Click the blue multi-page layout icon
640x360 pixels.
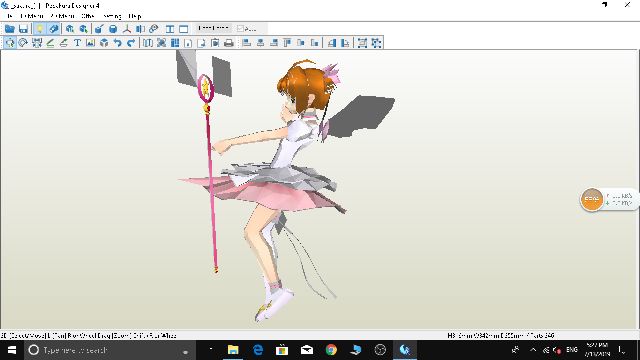click(175, 42)
